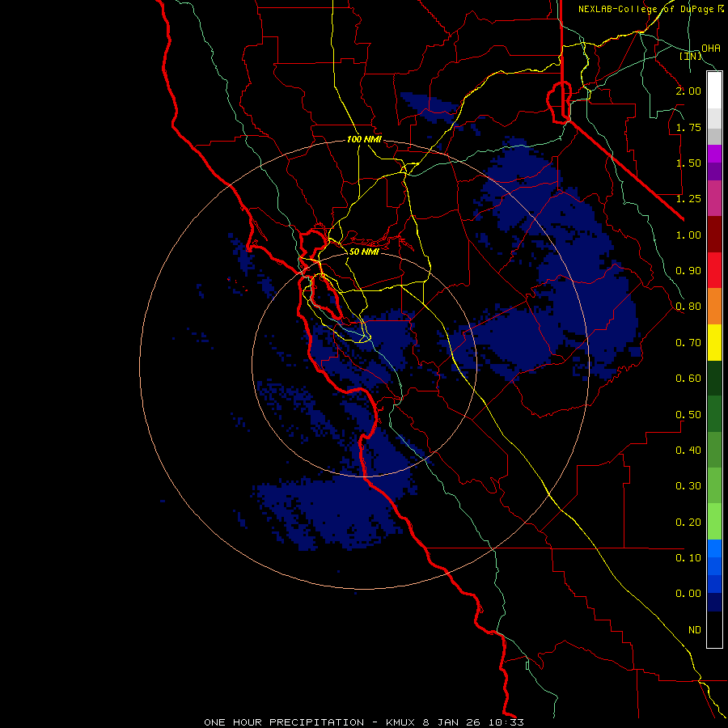Click the orange 0.80 legend swatch
Screen dimensions: 728x728
[714, 306]
